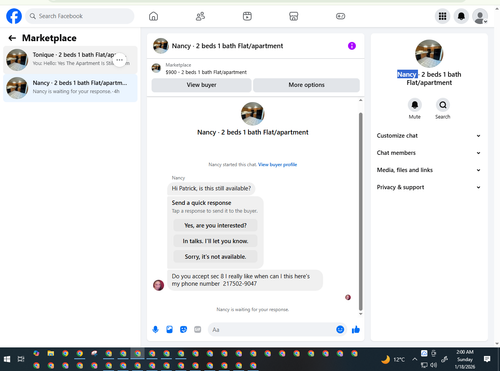Click small seen receipt avatar

pos(348,297)
